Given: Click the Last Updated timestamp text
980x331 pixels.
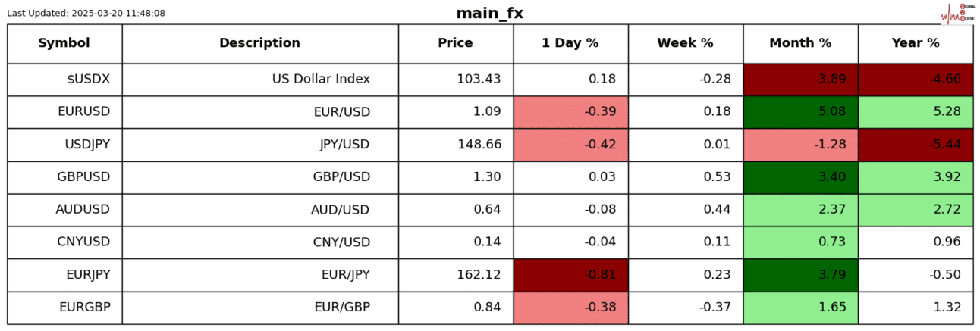Looking at the screenshot, I should [86, 13].
